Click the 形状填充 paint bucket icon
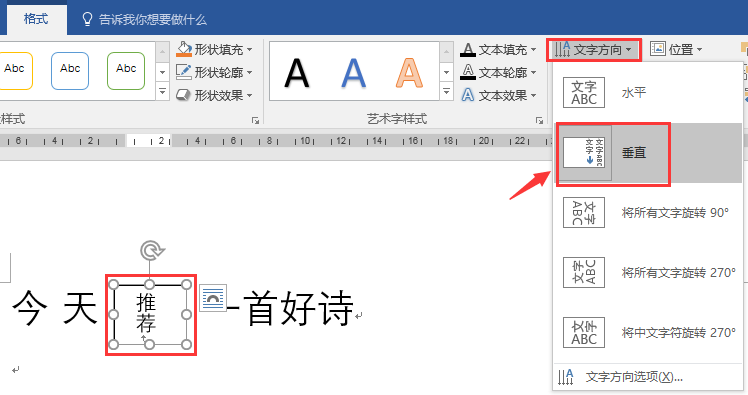Image resolution: width=748 pixels, height=395 pixels. [184, 49]
